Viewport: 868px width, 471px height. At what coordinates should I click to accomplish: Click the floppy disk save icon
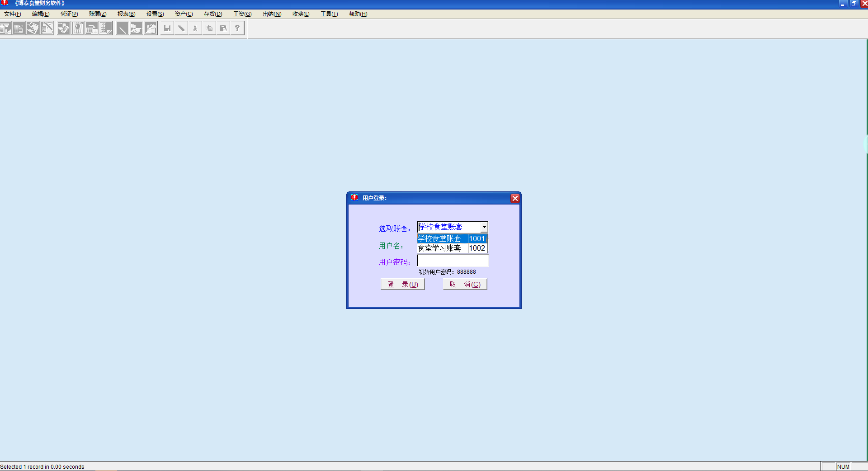click(167, 28)
